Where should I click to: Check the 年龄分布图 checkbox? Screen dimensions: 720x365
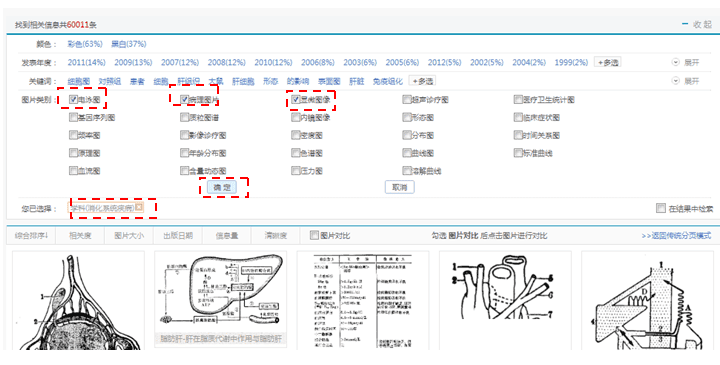coord(185,152)
